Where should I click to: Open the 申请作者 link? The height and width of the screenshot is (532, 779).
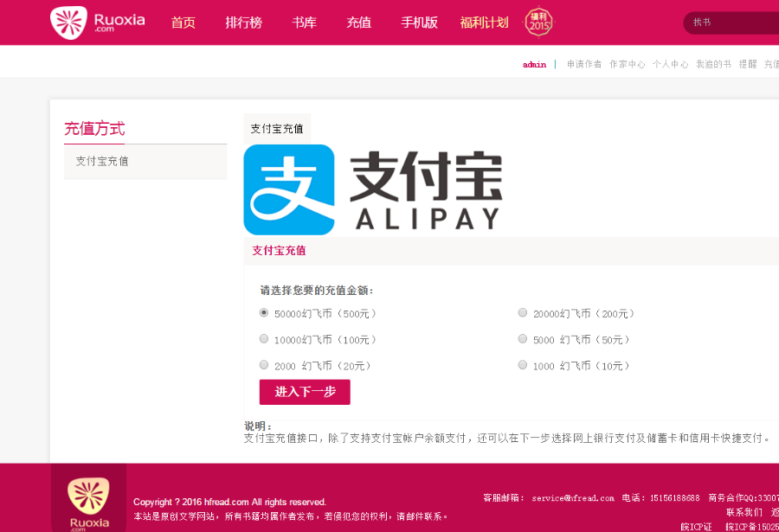(584, 64)
